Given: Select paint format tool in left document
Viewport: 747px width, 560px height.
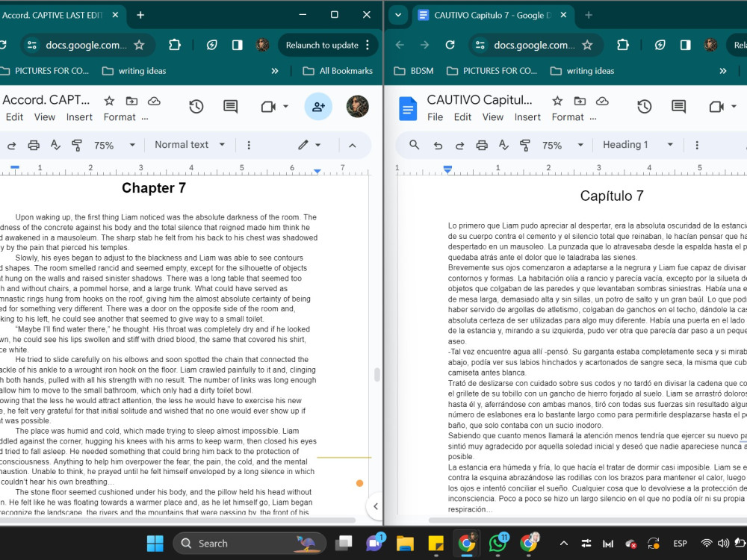Looking at the screenshot, I should point(77,146).
